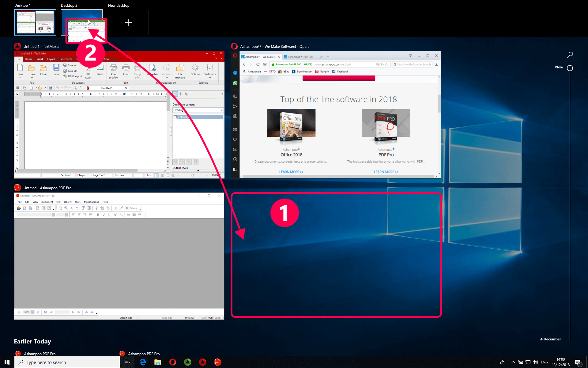588x368 pixels.
Task: Toggle Italic in PDF Pro formatting toolbar
Action: [104, 215]
